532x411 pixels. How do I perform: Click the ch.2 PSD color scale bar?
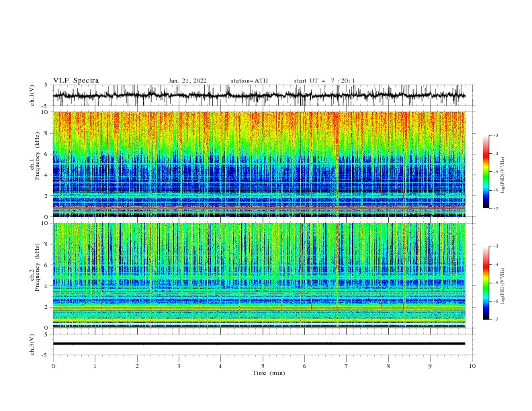point(486,283)
